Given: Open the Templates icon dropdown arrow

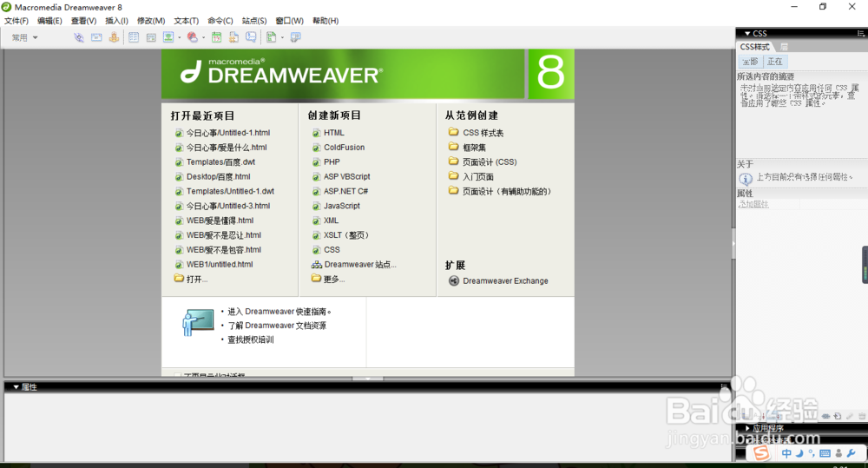Looking at the screenshot, I should [282, 37].
